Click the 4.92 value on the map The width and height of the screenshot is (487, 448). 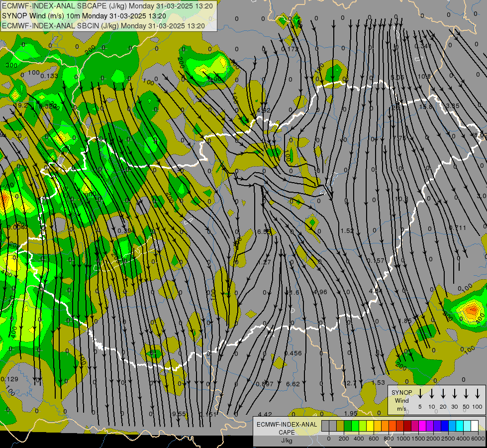pos(263,111)
